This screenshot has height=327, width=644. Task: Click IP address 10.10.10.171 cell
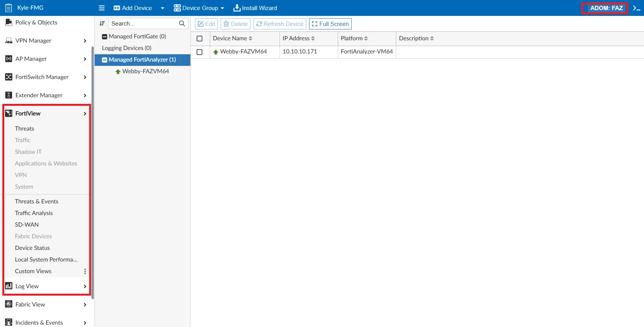pos(300,52)
